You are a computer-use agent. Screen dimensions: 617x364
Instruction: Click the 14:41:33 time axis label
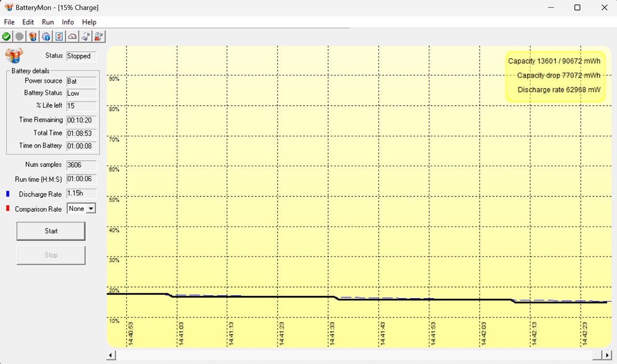point(333,334)
